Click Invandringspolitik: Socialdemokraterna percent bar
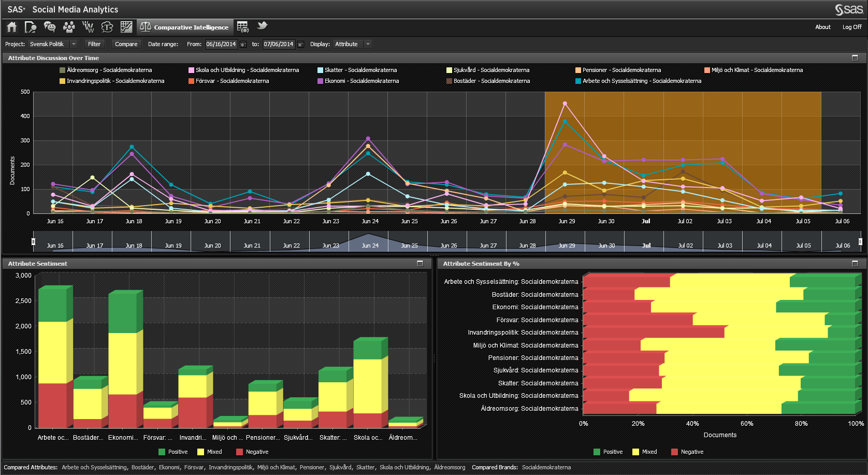The height and width of the screenshot is (475, 868). tap(722, 332)
